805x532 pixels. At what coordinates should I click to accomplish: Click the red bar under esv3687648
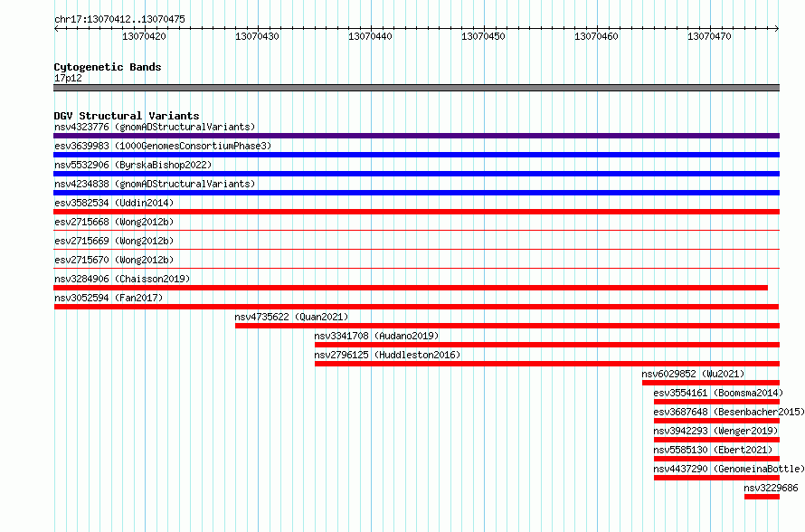click(x=716, y=421)
